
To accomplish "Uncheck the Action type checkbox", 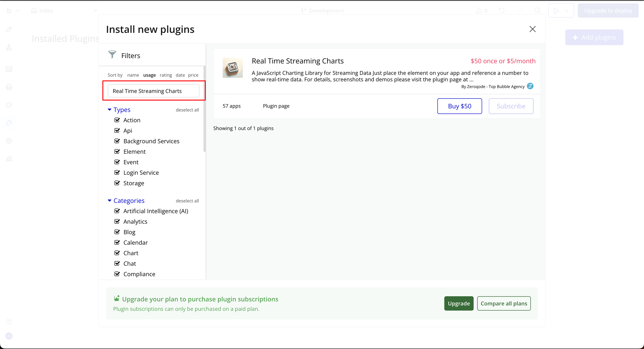I will 117,120.
